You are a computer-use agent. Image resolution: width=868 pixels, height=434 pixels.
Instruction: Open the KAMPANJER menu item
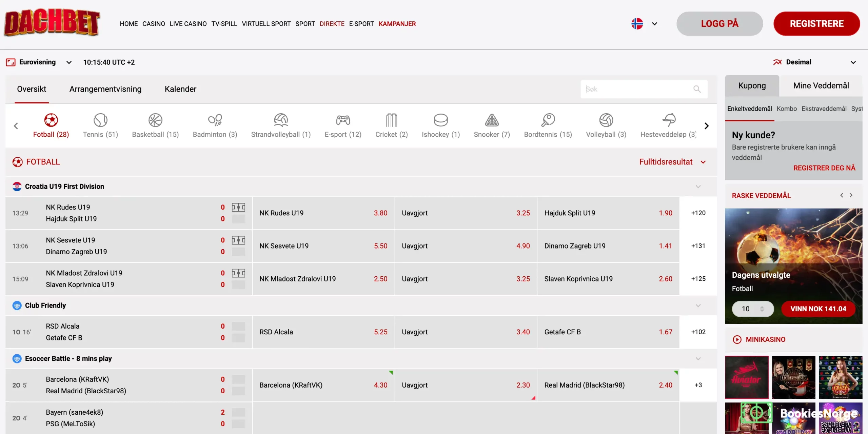tap(397, 24)
